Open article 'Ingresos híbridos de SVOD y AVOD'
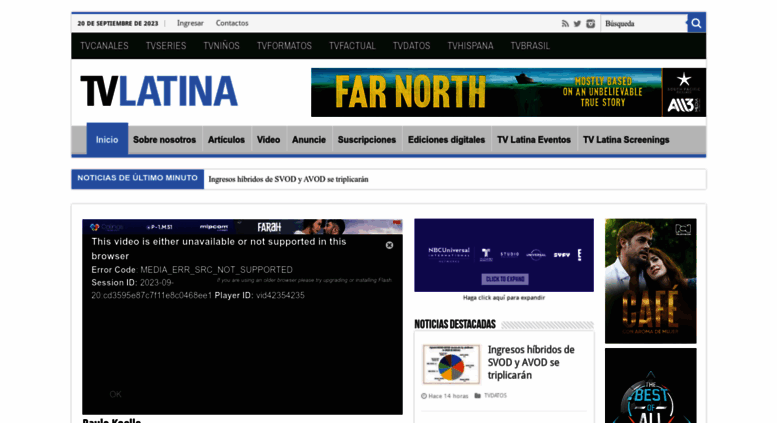This screenshot has width=777, height=423. click(x=531, y=363)
